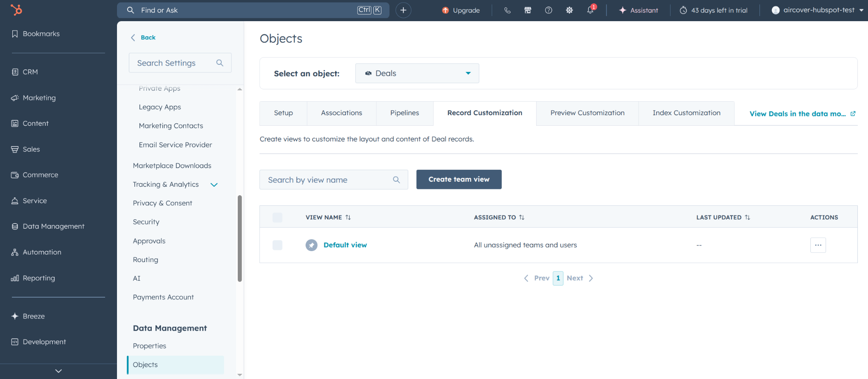Viewport: 868px width, 379px height.
Task: Open the Sales menu
Action: 25,149
